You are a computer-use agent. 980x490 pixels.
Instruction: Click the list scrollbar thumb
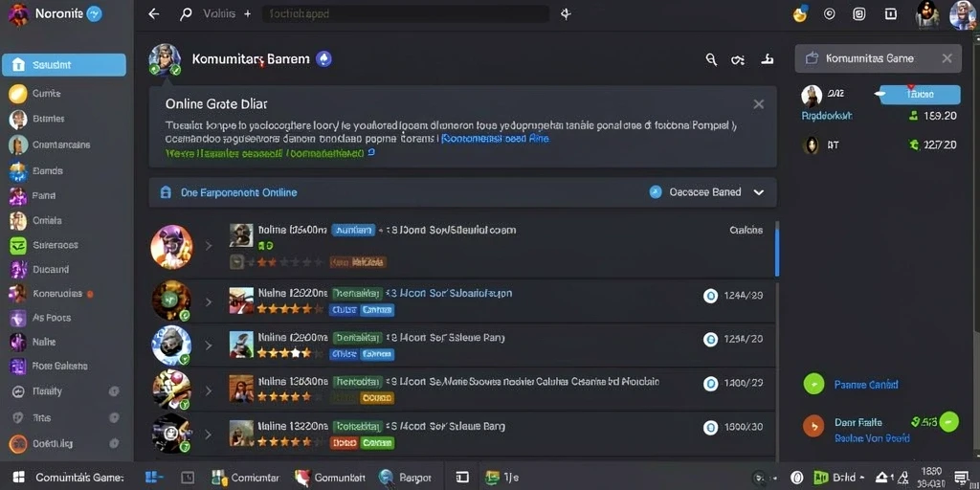click(x=777, y=249)
